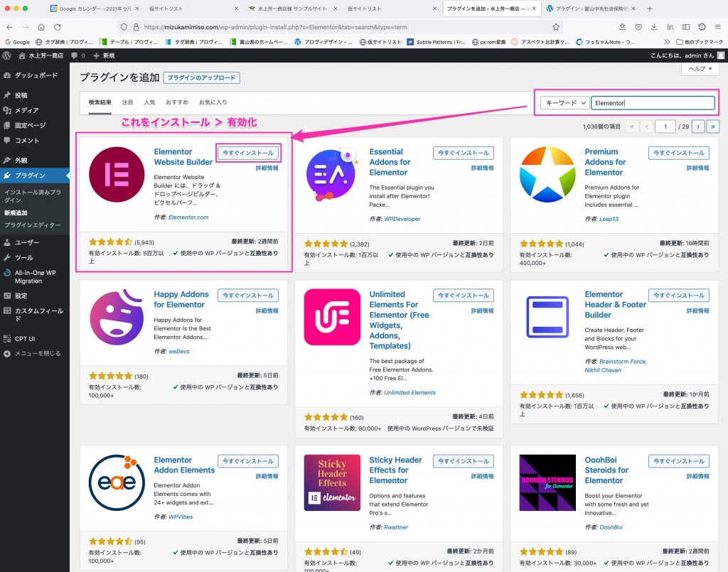The height and width of the screenshot is (572, 728).
Task: Bookmark this page with star icon
Action: point(556,27)
